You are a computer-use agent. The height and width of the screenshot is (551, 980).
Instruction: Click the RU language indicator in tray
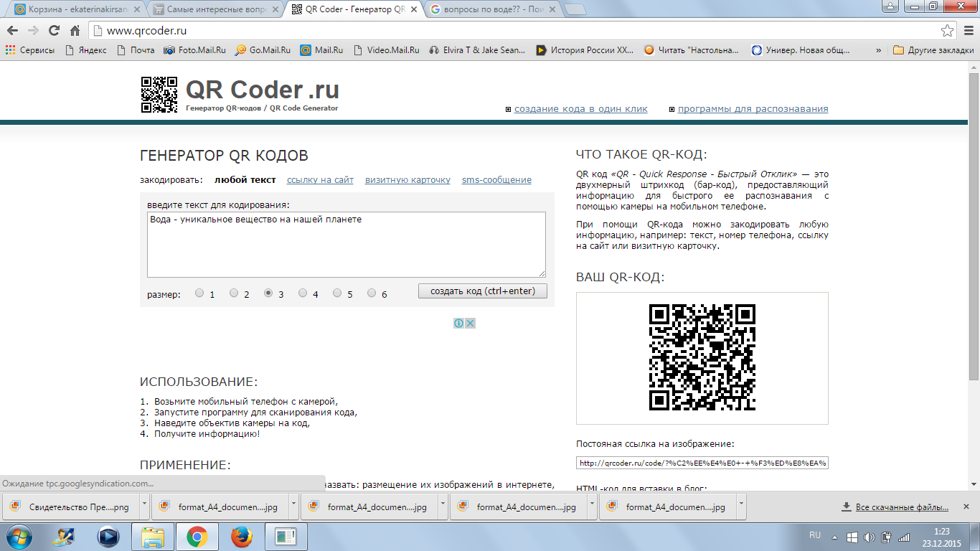tap(815, 536)
